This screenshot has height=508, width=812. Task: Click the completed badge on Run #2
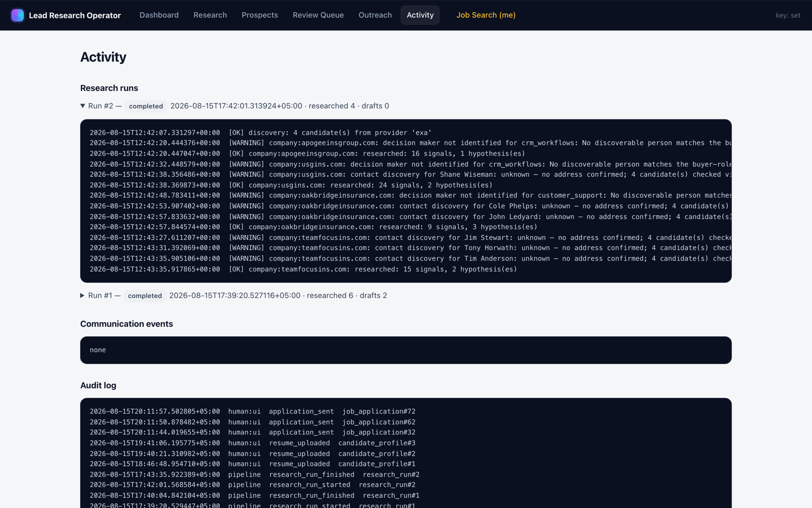pos(146,106)
